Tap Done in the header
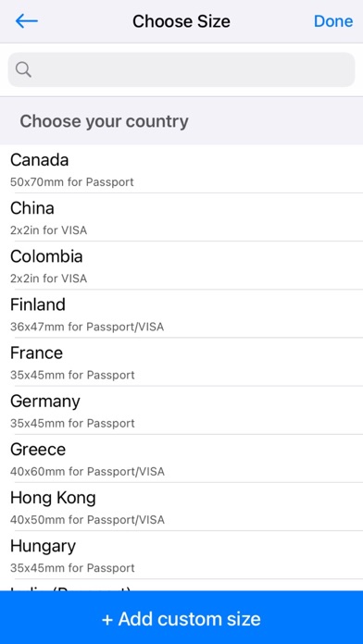Image resolution: width=363 pixels, height=644 pixels. pyautogui.click(x=333, y=21)
